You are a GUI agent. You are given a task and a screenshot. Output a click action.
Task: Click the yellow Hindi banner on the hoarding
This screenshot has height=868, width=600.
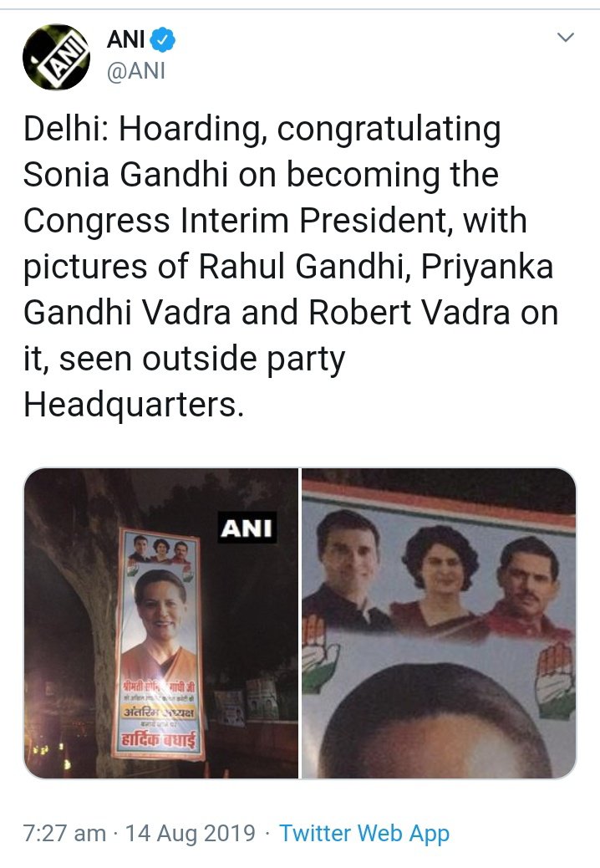tap(159, 712)
